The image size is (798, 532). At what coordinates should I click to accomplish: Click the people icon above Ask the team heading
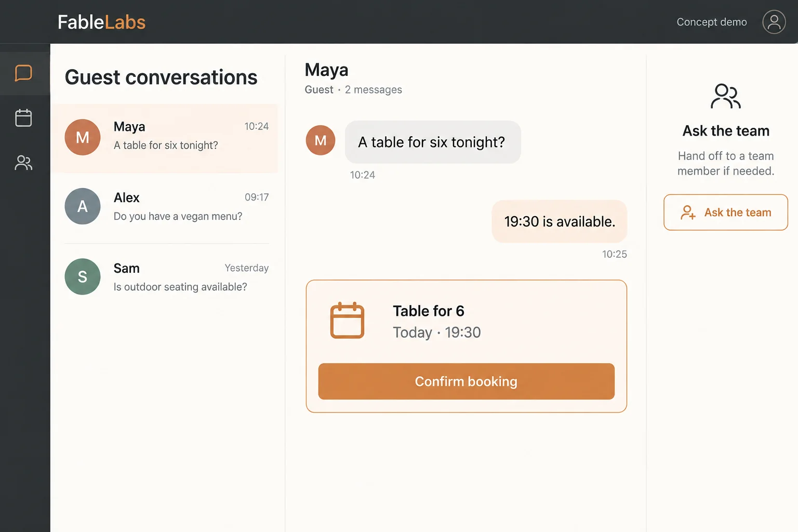tap(726, 96)
